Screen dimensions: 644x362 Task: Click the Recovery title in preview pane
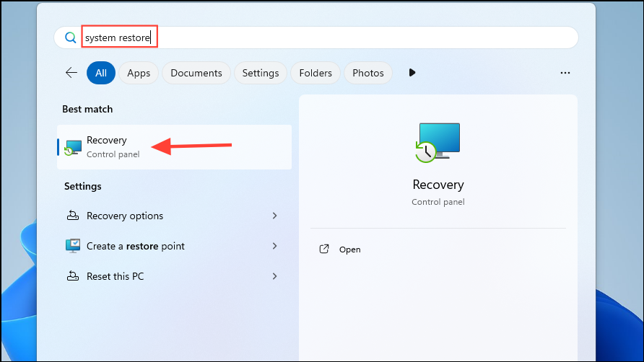(438, 185)
